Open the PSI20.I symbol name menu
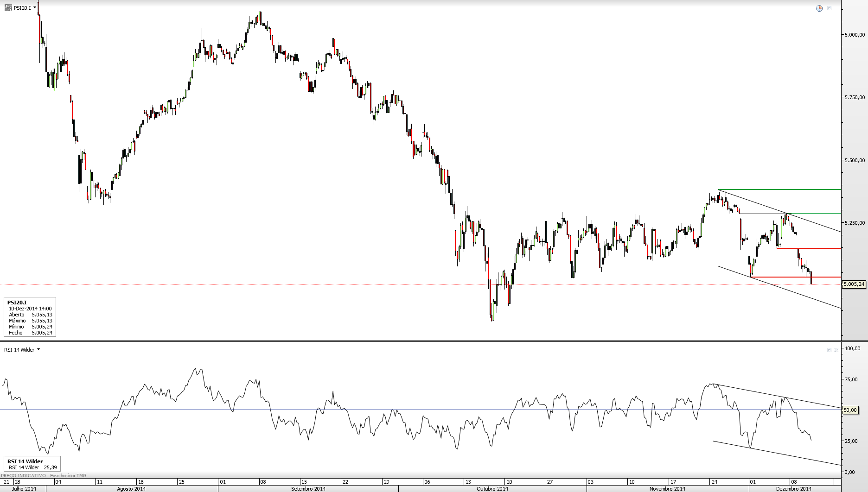 [x=22, y=8]
